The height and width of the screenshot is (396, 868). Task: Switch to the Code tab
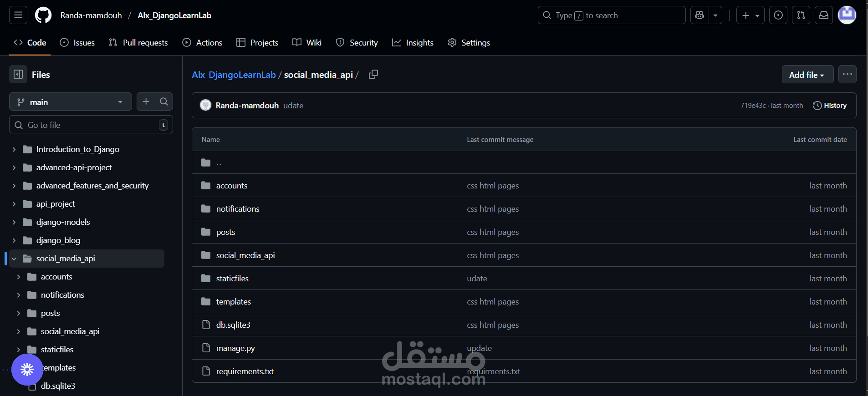point(30,43)
